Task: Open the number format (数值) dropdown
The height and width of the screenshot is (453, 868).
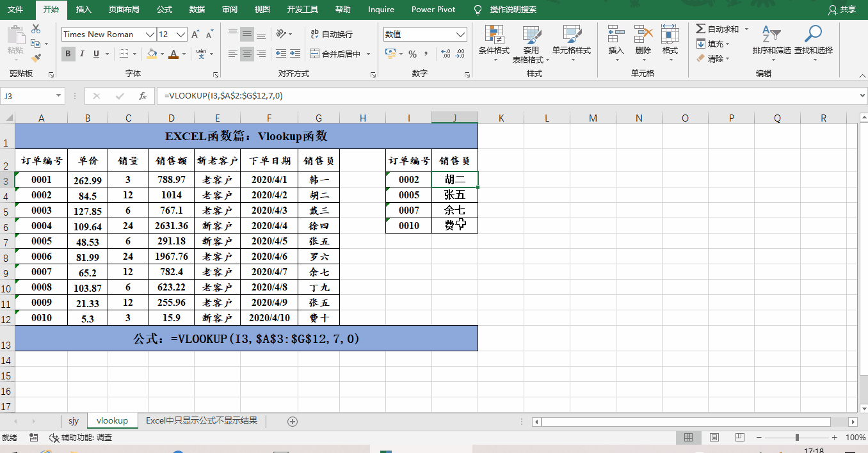Action: (462, 34)
